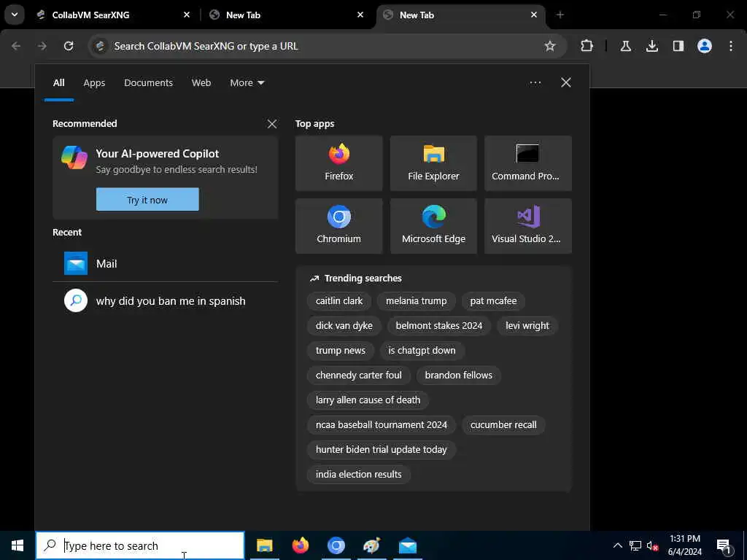Search trending 'cucumber recall'

coord(503,425)
